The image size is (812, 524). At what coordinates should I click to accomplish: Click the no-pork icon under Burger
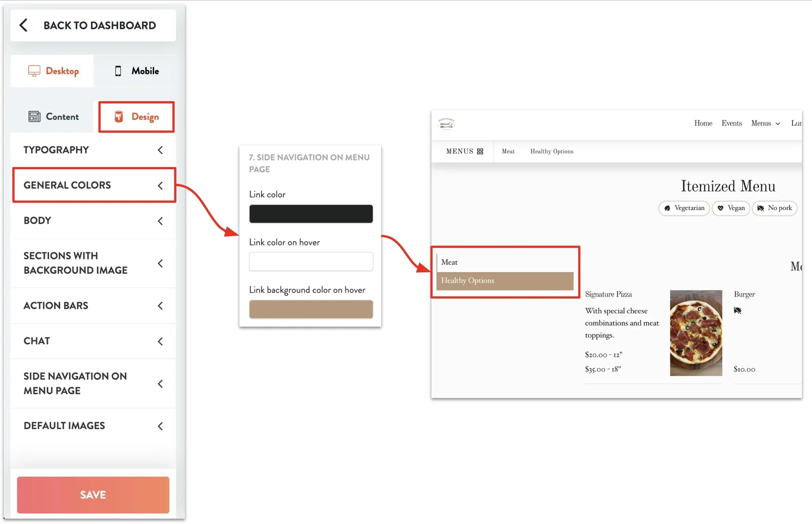[x=737, y=310]
